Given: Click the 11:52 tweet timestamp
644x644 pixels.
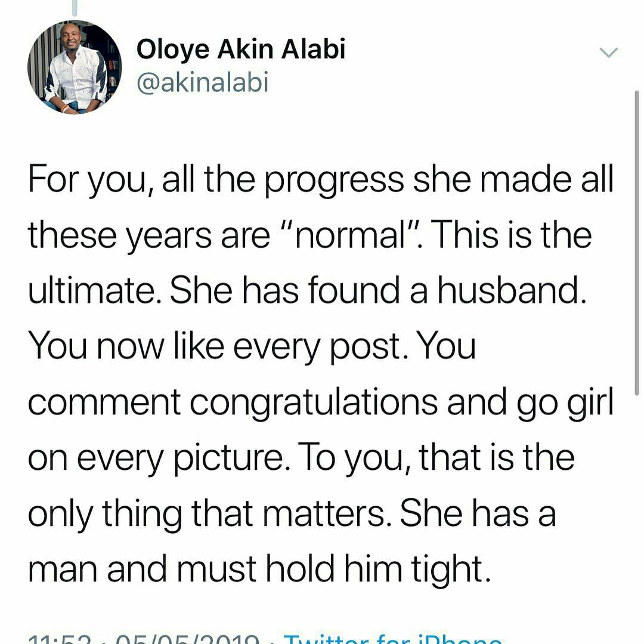Looking at the screenshot, I should coord(60,639).
